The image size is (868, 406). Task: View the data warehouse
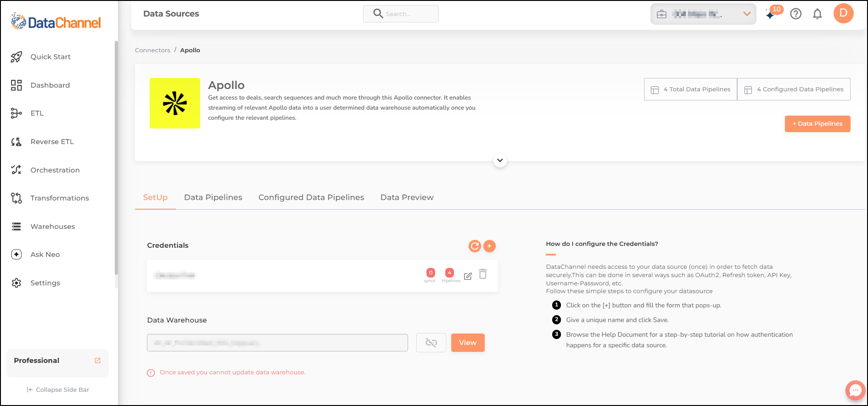pos(468,343)
